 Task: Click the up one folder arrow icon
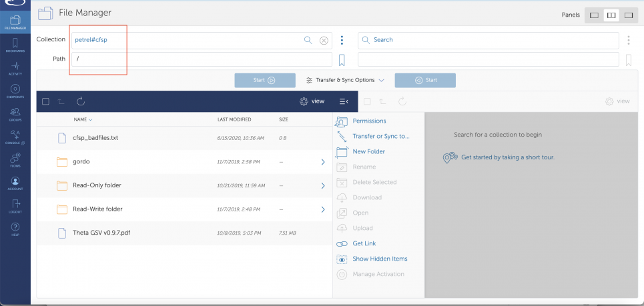tap(62, 101)
